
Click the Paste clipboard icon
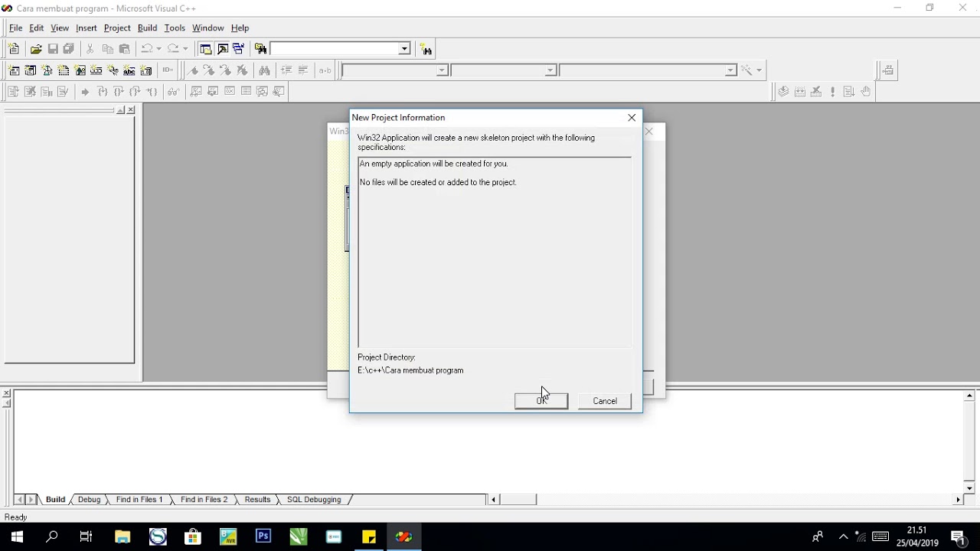point(124,49)
